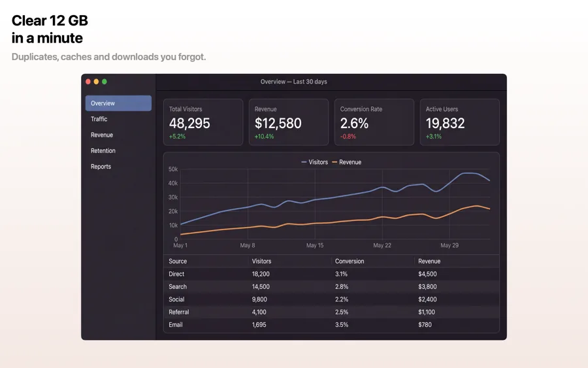Toggle the Revenue legend entry

coord(346,162)
